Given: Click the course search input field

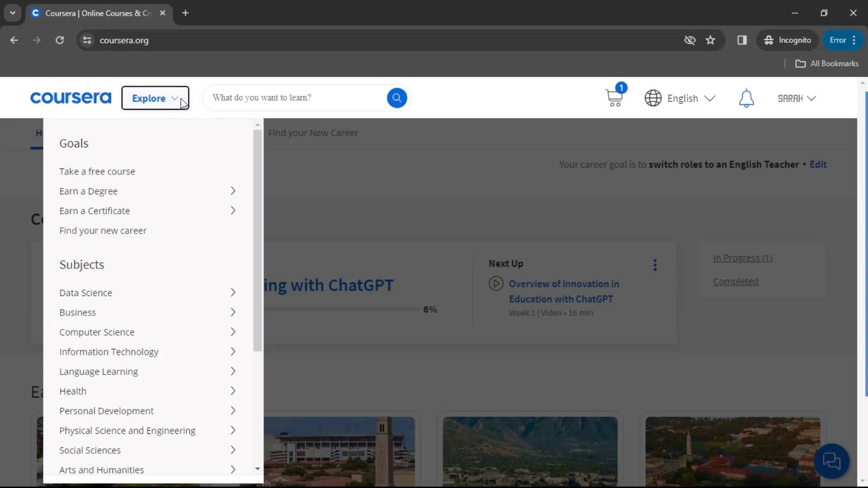Looking at the screenshot, I should 296,98.
